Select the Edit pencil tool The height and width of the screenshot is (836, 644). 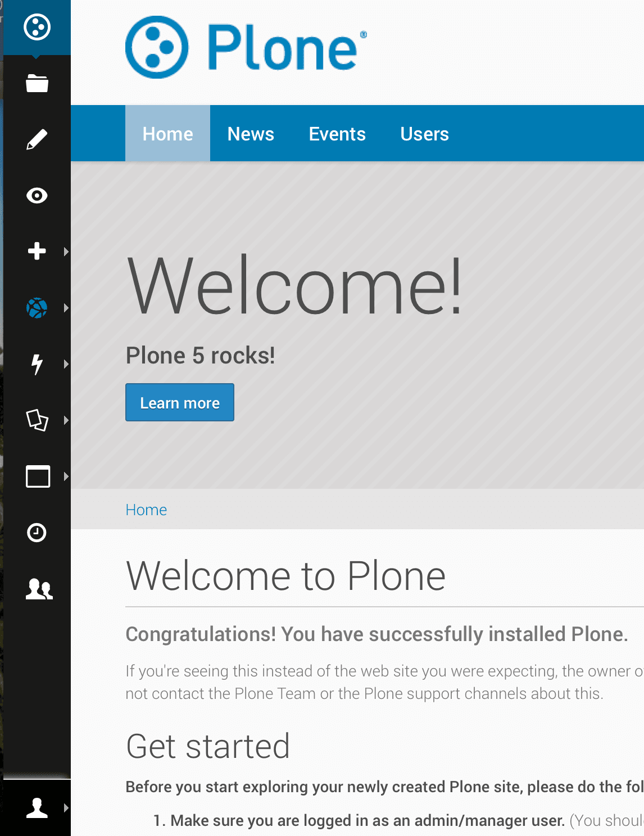point(37,139)
